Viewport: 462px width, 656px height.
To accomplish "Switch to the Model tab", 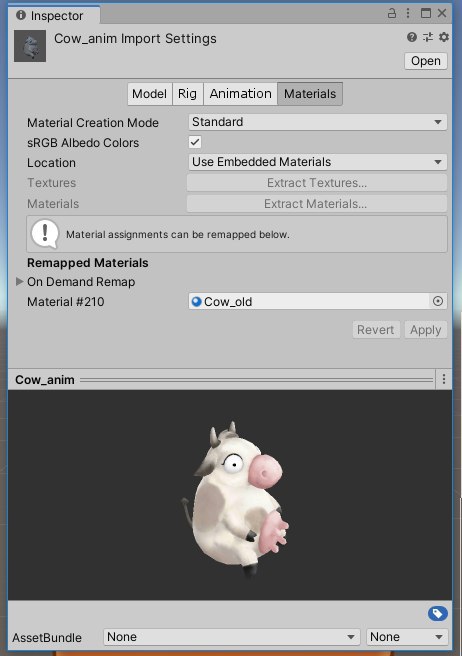I will 149,94.
